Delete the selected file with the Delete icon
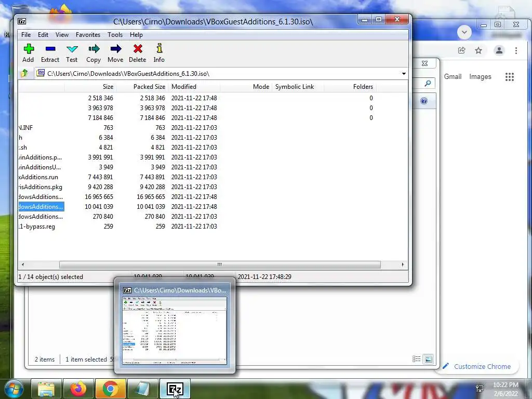 click(137, 54)
